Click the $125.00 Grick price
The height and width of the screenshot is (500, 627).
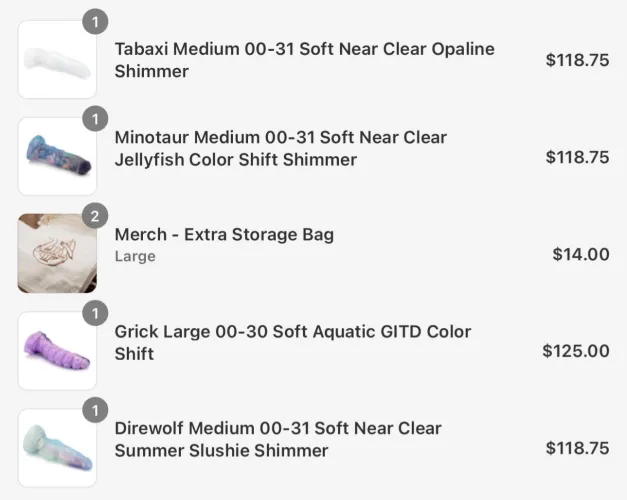click(x=576, y=351)
